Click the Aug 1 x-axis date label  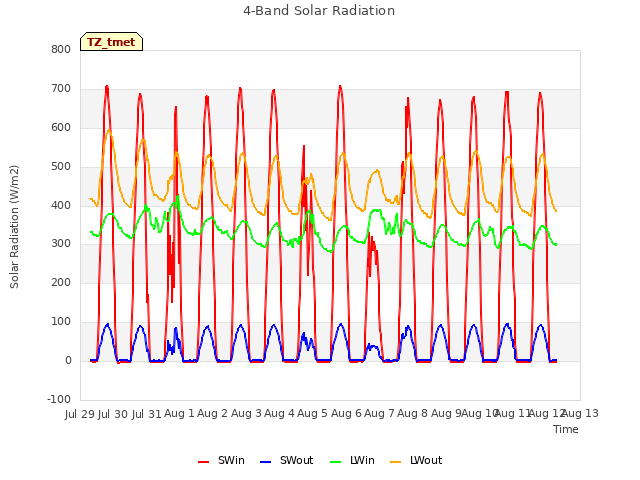tap(179, 414)
